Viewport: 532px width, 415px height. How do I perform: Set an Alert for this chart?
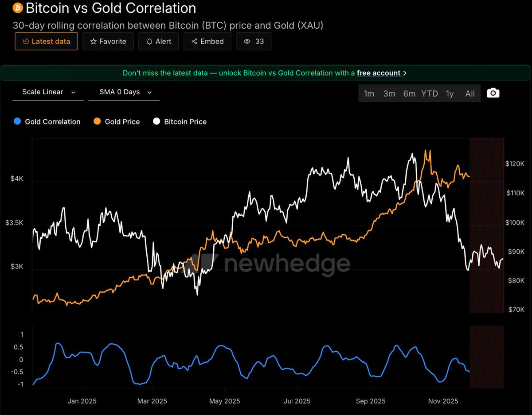[x=159, y=41]
